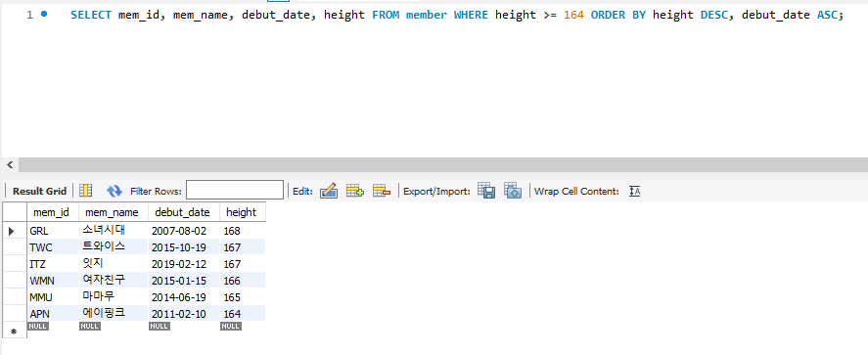Click the blue statement dot on line 1

(x=44, y=14)
